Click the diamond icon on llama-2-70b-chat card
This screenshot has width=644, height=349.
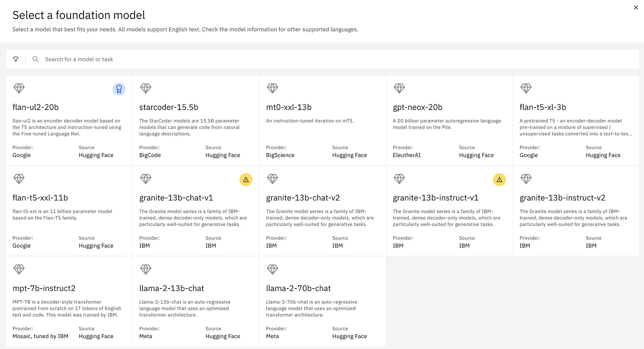click(272, 269)
